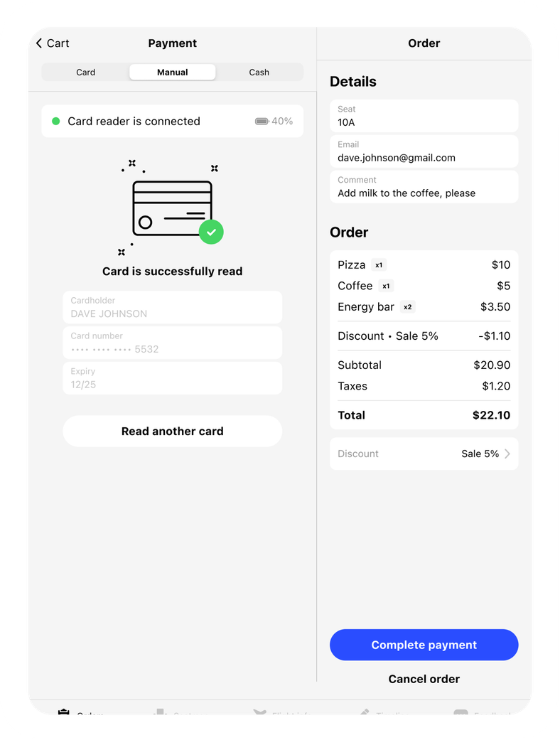Click the Seat 10A field
This screenshot has width=560, height=740.
tap(424, 116)
